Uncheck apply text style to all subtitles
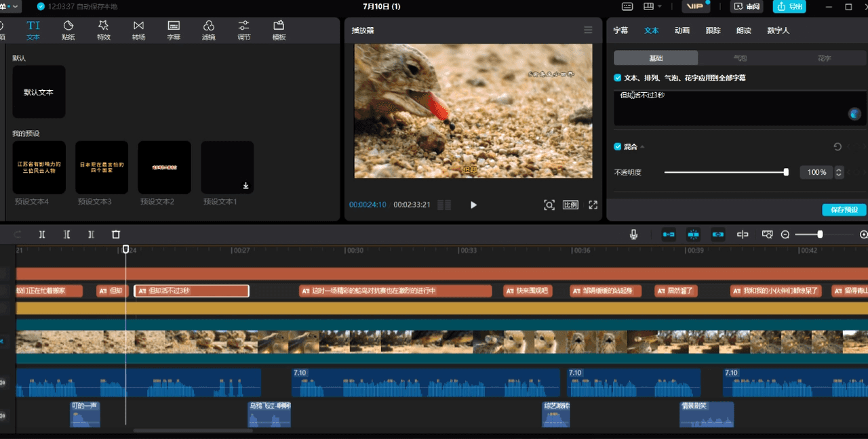The width and height of the screenshot is (868, 439). (x=618, y=78)
